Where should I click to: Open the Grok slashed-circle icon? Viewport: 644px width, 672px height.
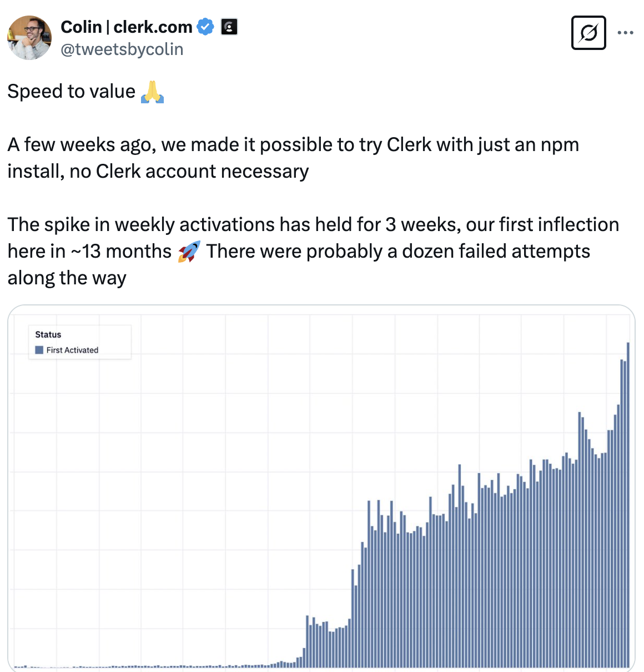(588, 33)
